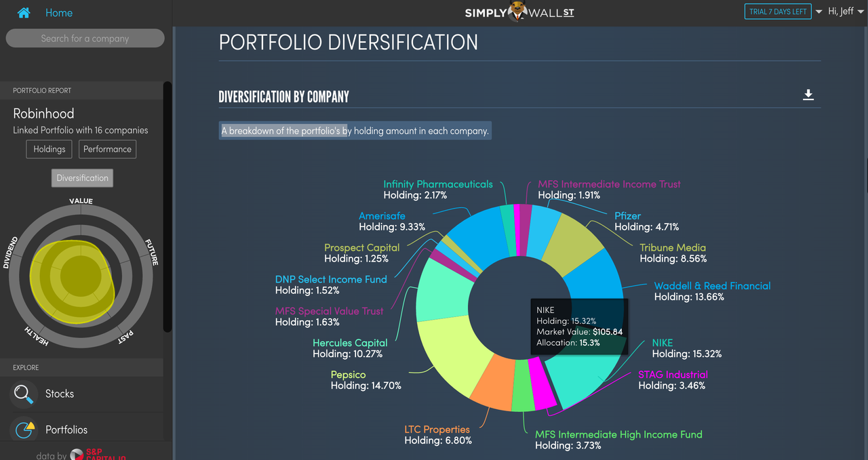This screenshot has width=868, height=460.
Task: Open the dropdown arrow beside trial button
Action: pos(819,12)
